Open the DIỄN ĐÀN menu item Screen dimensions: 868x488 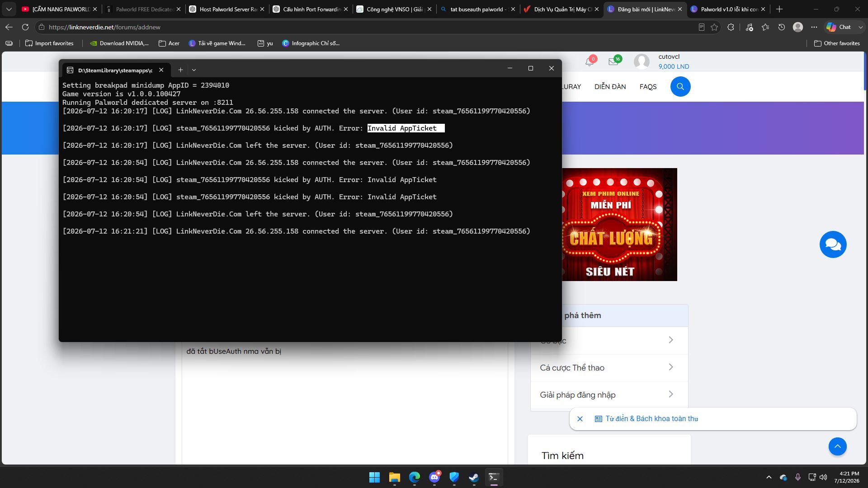point(610,87)
